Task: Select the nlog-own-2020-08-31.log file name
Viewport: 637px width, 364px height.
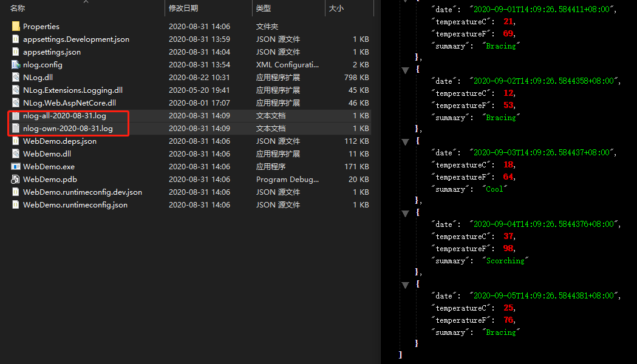Action: 67,128
